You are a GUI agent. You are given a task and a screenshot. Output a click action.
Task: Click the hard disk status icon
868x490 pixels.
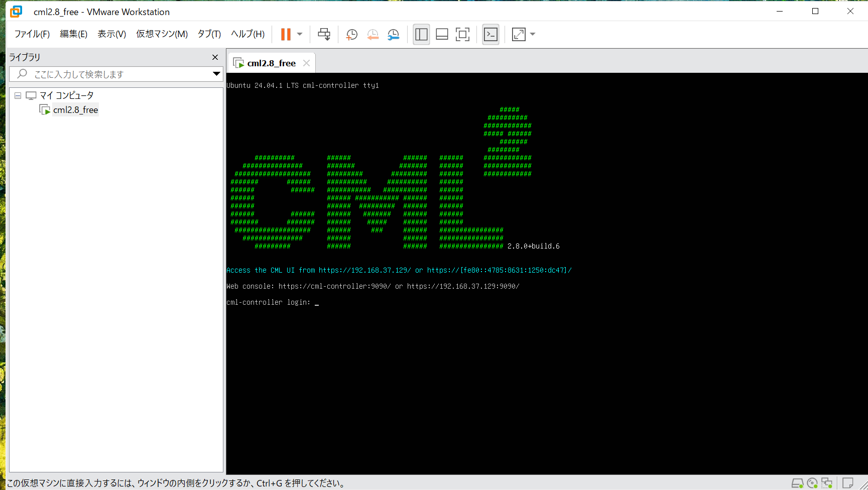pyautogui.click(x=797, y=483)
